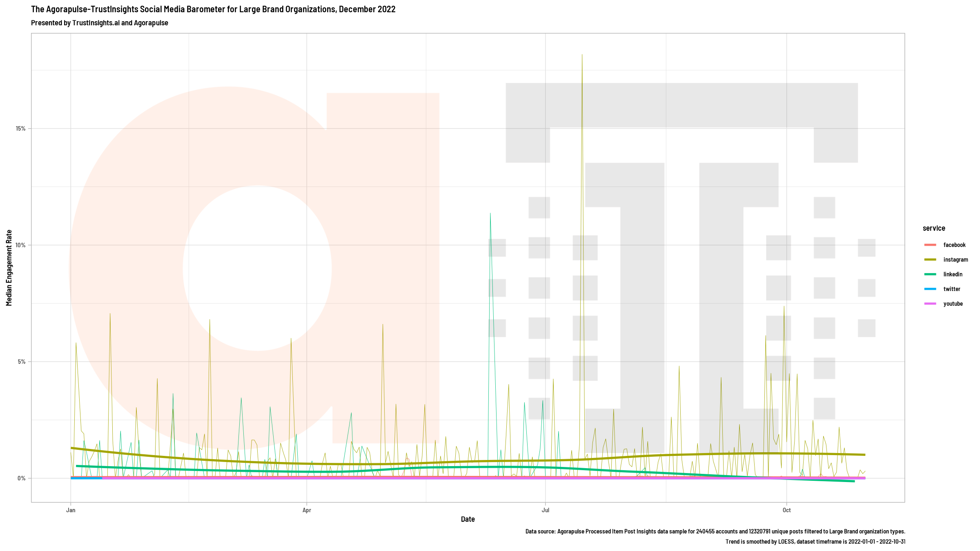Click the '0%' y-axis tick label
The height and width of the screenshot is (551, 980).
pos(22,478)
